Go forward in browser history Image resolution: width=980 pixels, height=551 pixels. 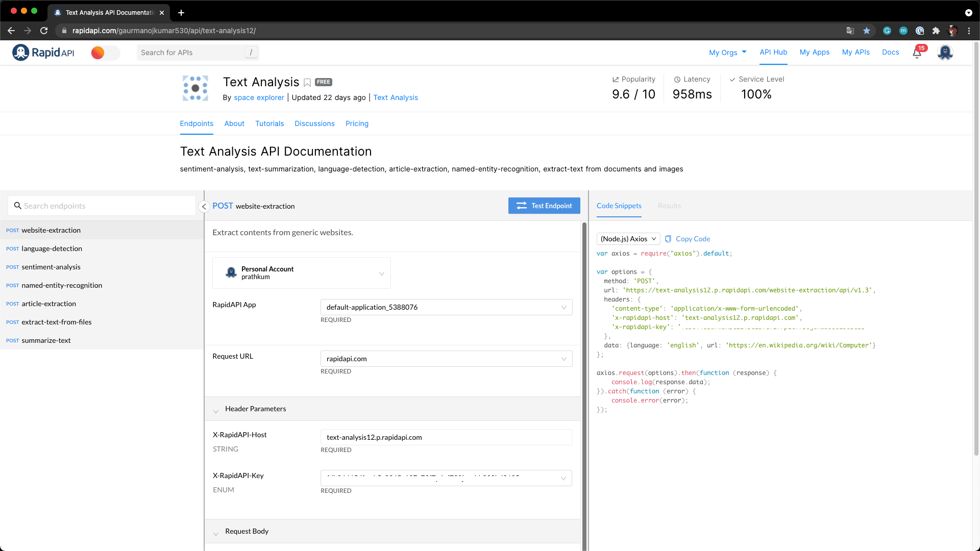[28, 31]
